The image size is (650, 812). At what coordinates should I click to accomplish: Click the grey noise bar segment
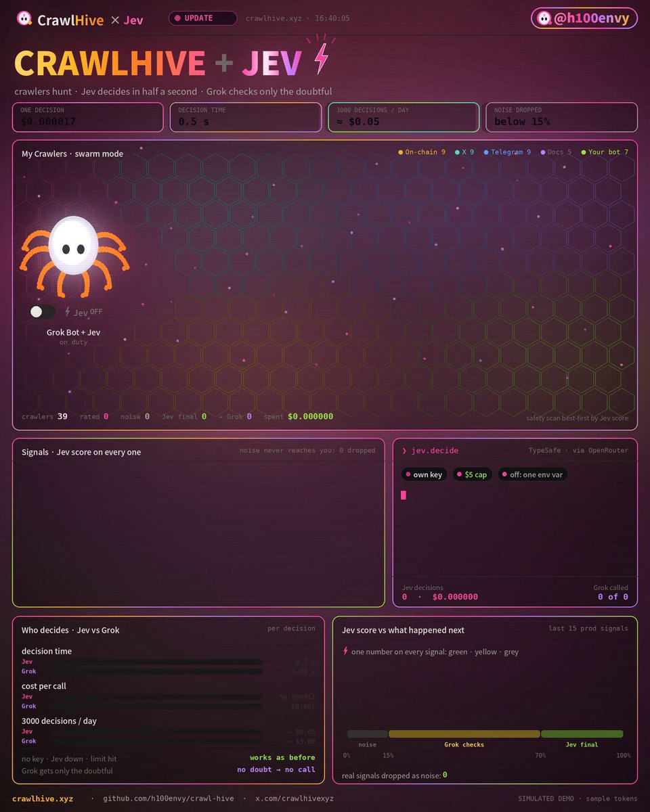click(x=367, y=734)
